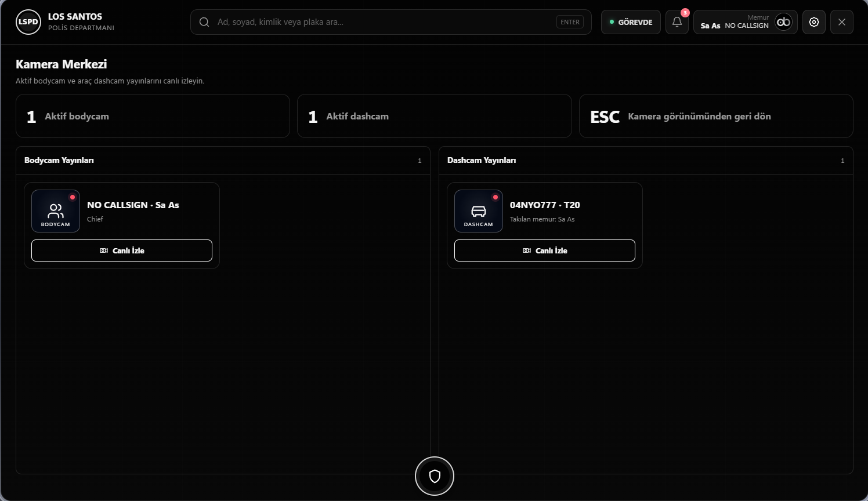Click the 'NO CALLSIGN · Sa As' bodycam title
This screenshot has height=501, width=868.
pos(133,205)
